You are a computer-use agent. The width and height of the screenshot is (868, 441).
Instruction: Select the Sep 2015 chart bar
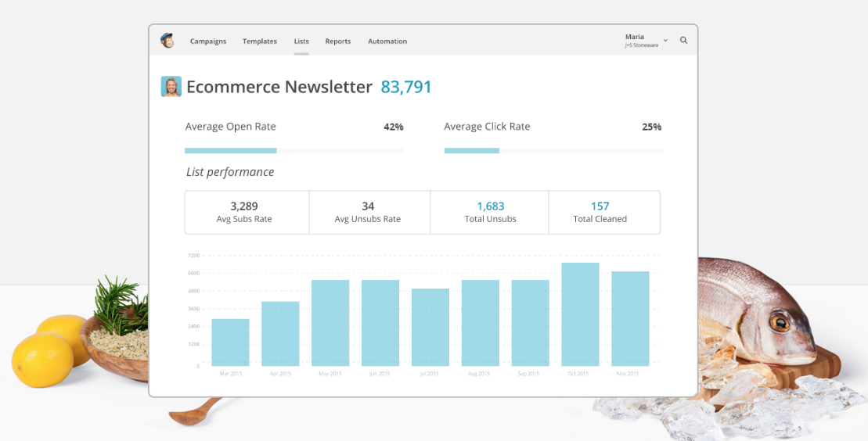pos(531,323)
